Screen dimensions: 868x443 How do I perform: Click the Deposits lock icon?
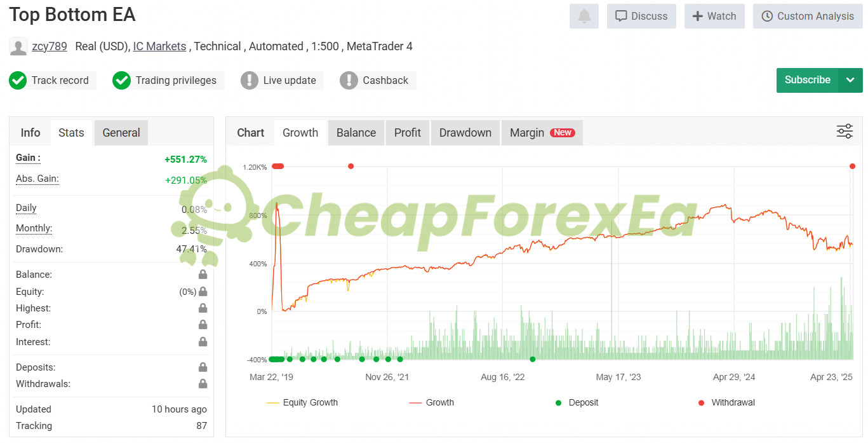(203, 367)
